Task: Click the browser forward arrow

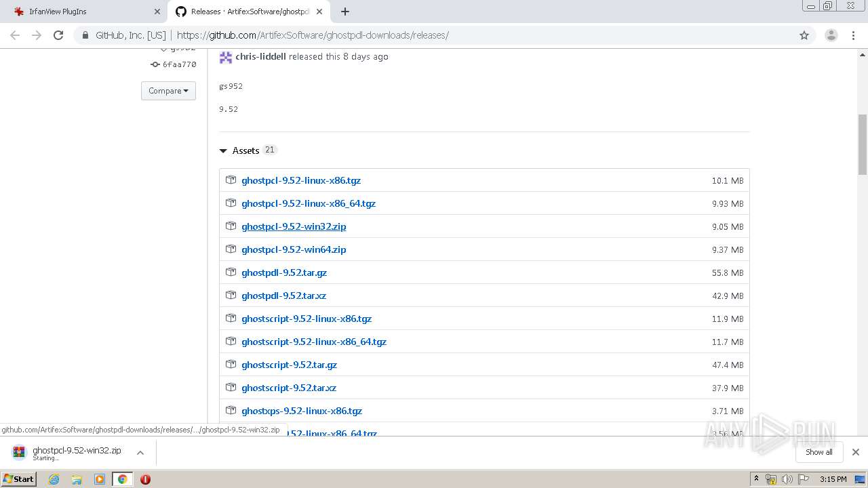Action: (37, 35)
